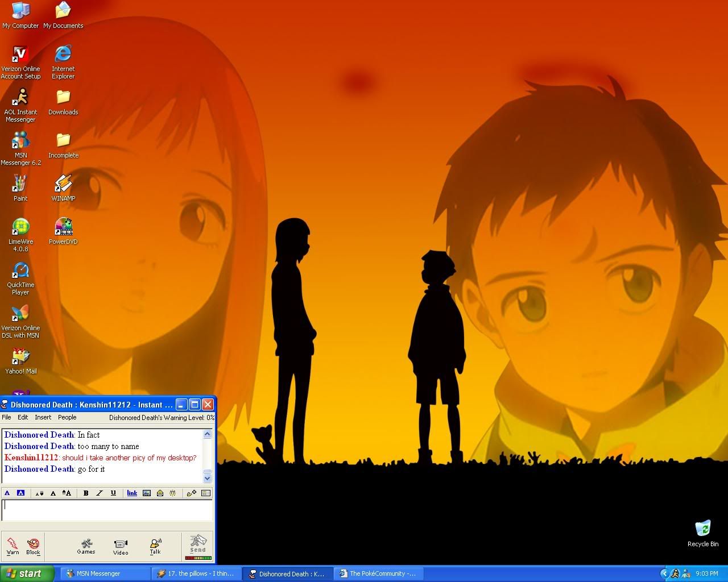Open the Edit menu in the IM window
This screenshot has height=582, width=728.
pos(23,417)
